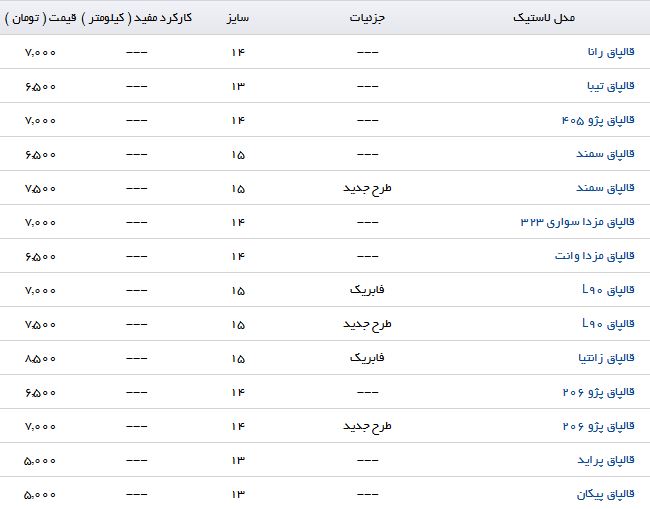Viewport: 650px width, 509px height.
Task: Open the قالپاق سمند link with طرح جدید
Action: pos(605,188)
